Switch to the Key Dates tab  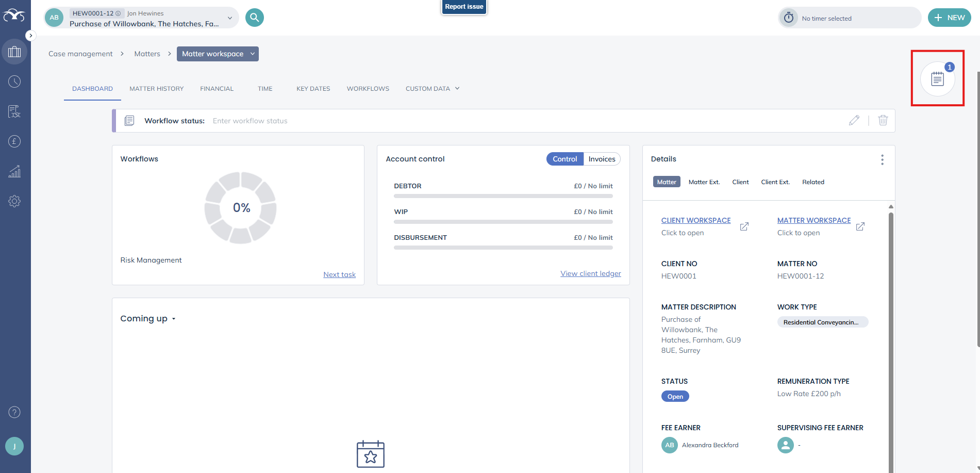point(313,89)
